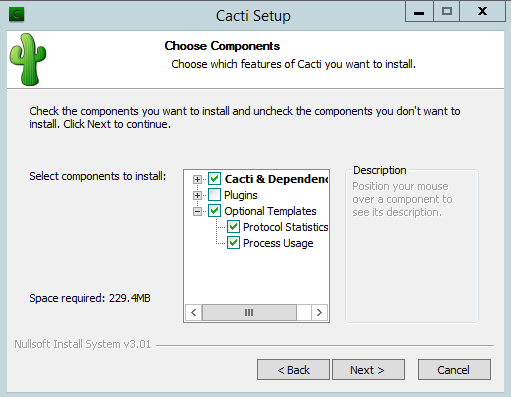The width and height of the screenshot is (511, 397).
Task: Collapse the Optional Templates tree node
Action: click(x=197, y=211)
